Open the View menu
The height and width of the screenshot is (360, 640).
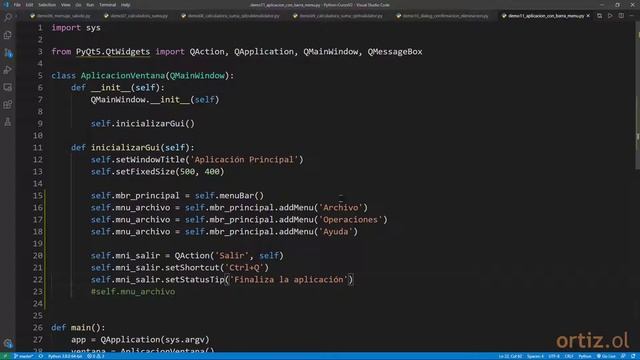coord(66,5)
